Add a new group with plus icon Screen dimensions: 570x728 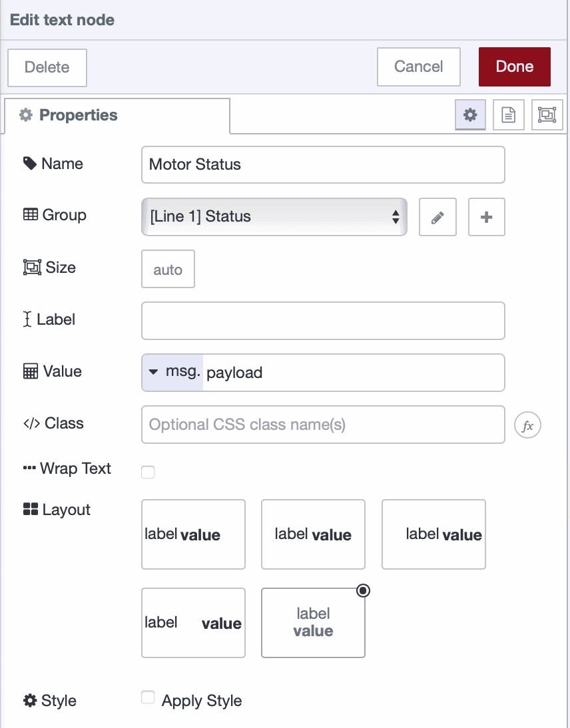[x=486, y=217]
